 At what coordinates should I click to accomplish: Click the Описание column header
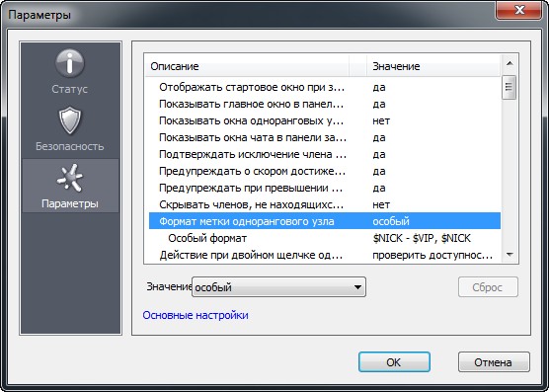(247, 66)
